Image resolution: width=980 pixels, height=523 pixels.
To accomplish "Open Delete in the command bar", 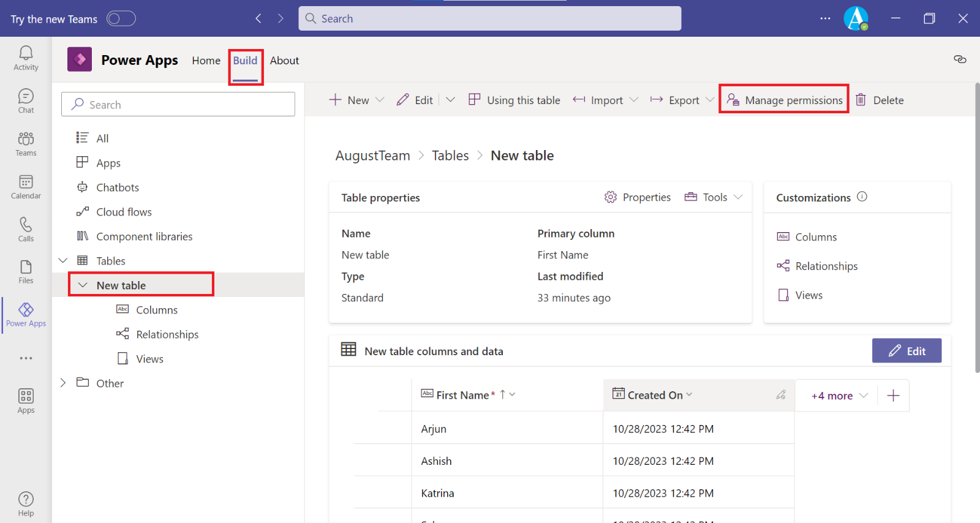I will tap(880, 100).
